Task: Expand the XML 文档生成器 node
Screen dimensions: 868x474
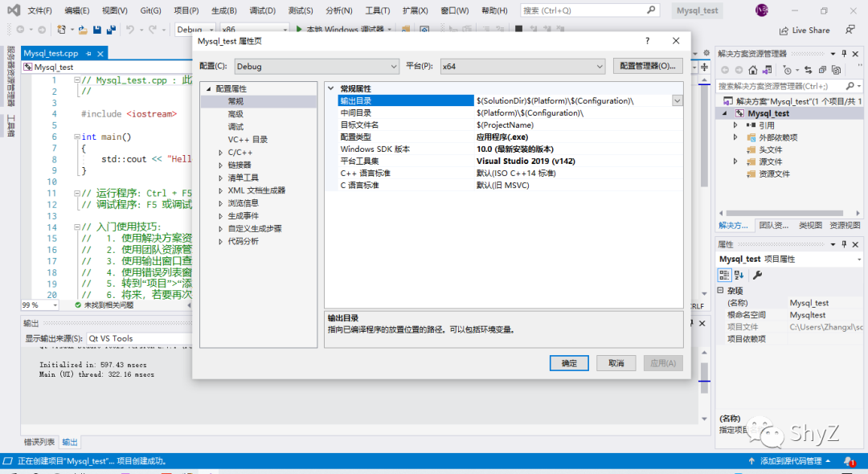Action: click(x=220, y=191)
